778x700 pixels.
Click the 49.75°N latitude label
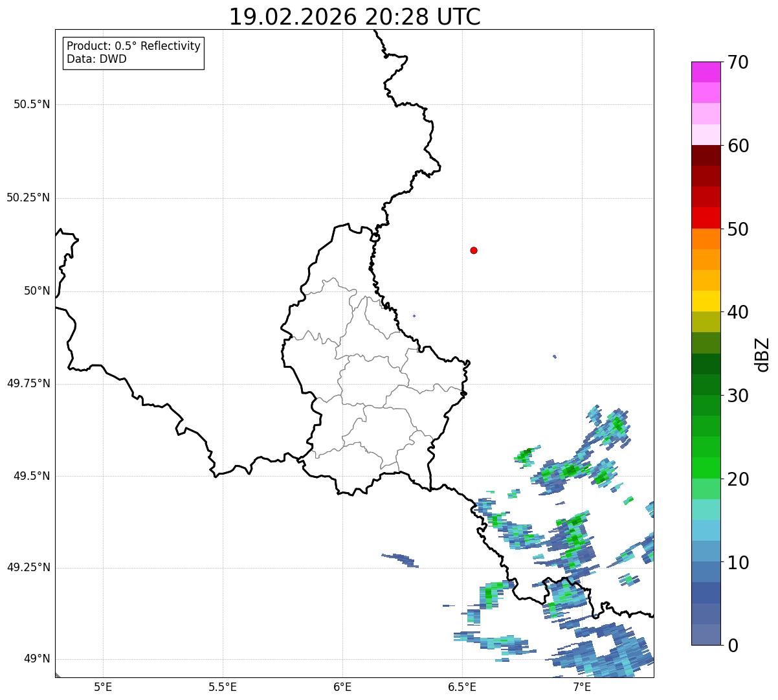(28, 383)
